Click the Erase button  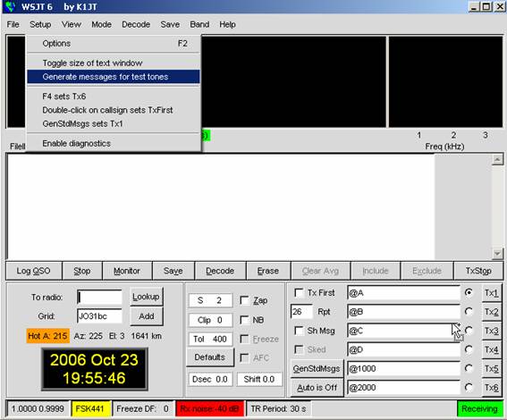(x=268, y=271)
